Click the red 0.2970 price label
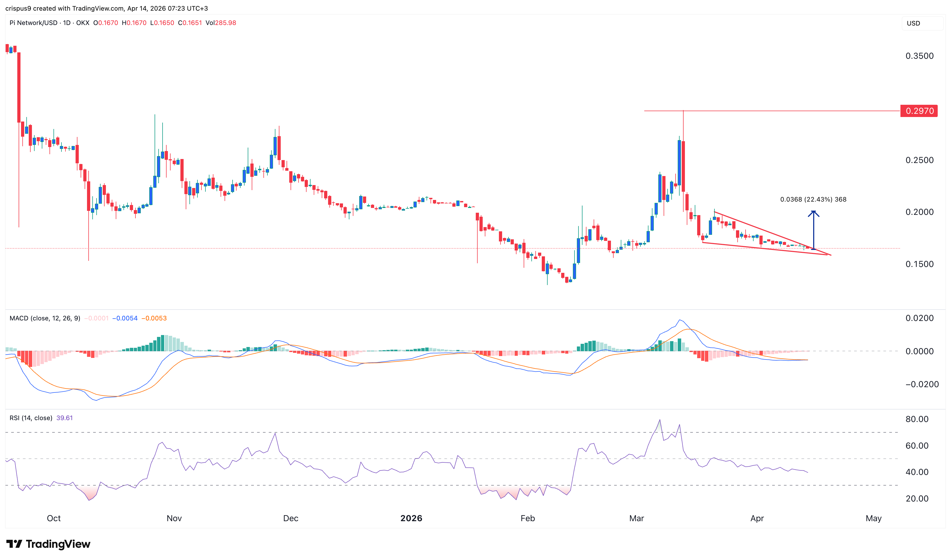 point(919,111)
